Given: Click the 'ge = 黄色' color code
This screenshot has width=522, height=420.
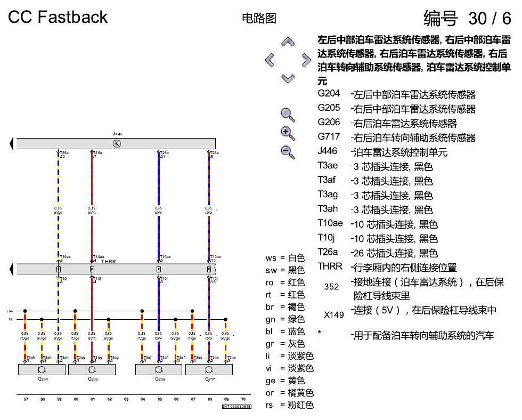Looking at the screenshot, I should tap(286, 381).
